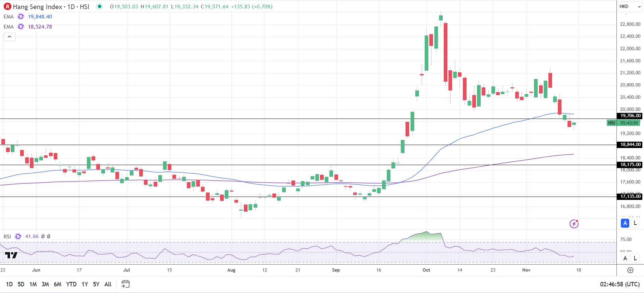Click the 17,135.00 horizontal line price label
This screenshot has width=644, height=293.
(630, 197)
